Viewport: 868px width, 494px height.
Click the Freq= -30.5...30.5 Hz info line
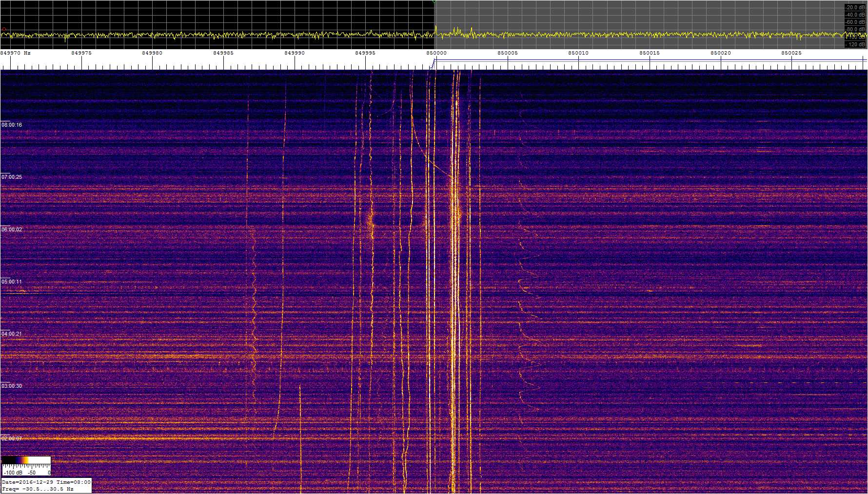pyautogui.click(x=38, y=489)
